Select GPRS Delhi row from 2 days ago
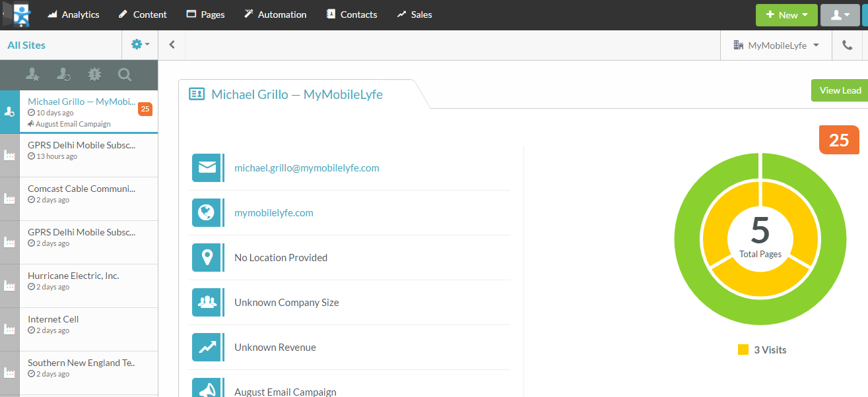 point(88,243)
